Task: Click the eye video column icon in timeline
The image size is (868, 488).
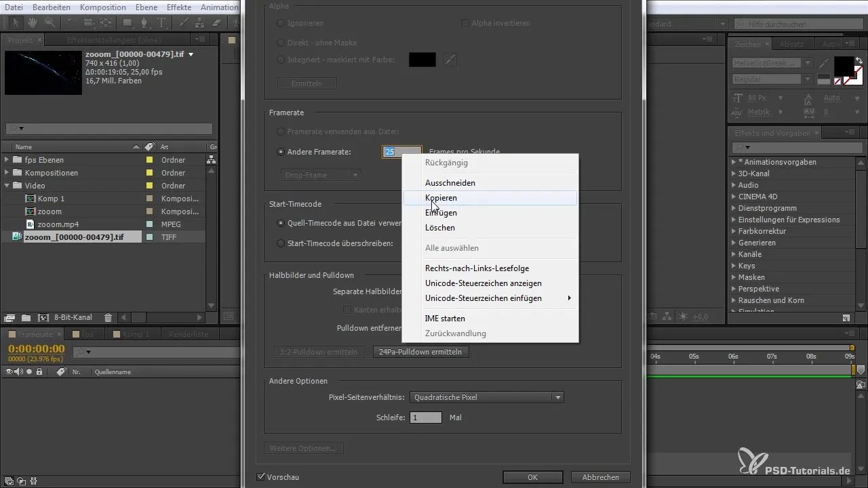Action: pyautogui.click(x=9, y=371)
